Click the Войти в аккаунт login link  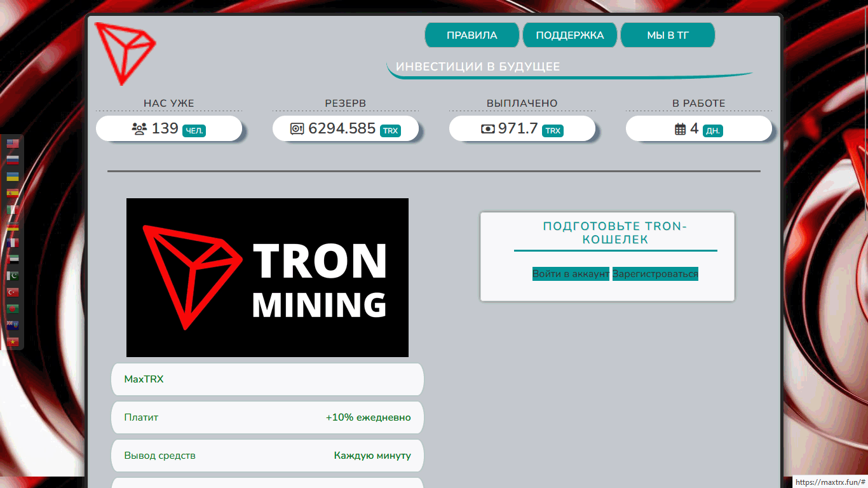(571, 274)
